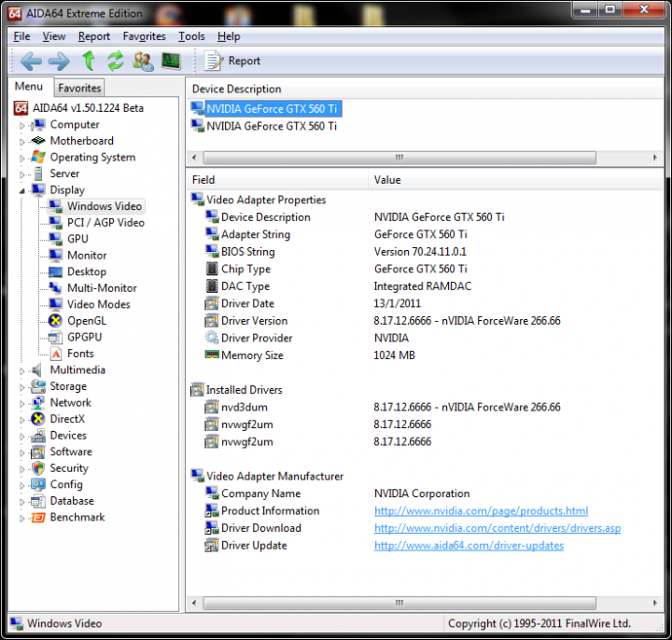Switch to the Menu tab
Image resolution: width=672 pixels, height=640 pixels.
(29, 87)
